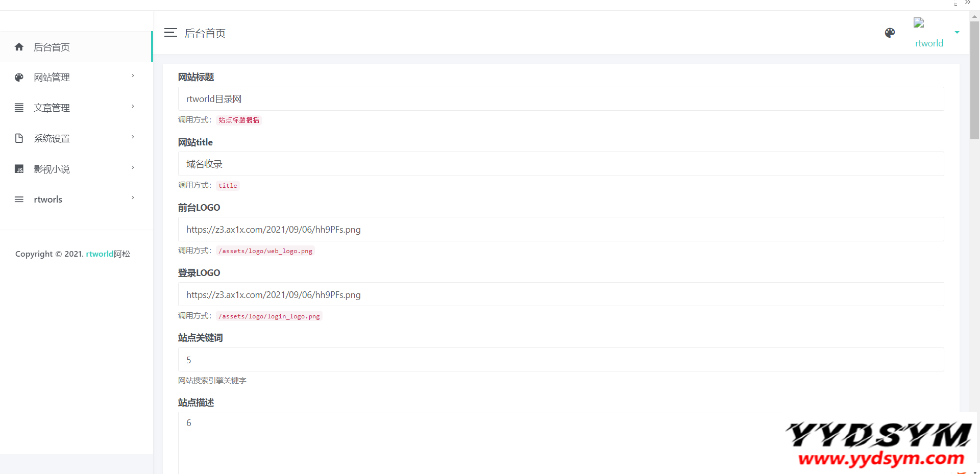Viewport: 980px width, 474px height.
Task: Click into the 前台LOGO URL field
Action: click(x=560, y=230)
